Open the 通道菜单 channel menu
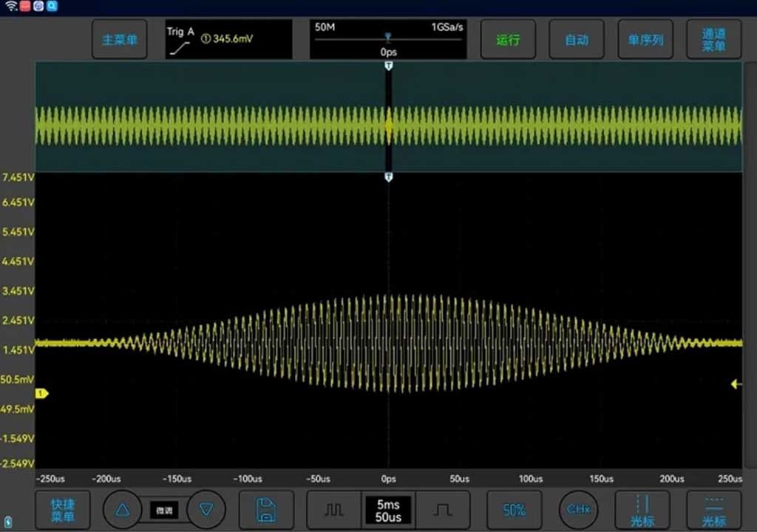 pos(713,39)
